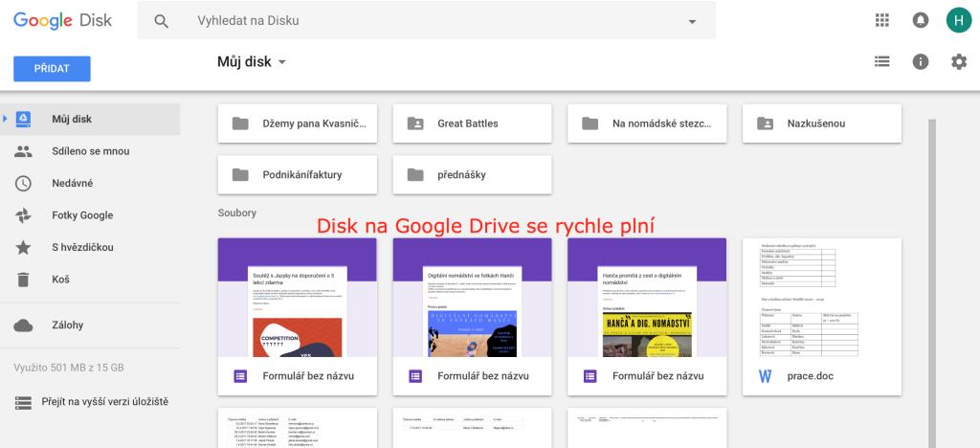The height and width of the screenshot is (448, 980).
Task: Click shared folder icon of Nazkušenou
Action: click(x=765, y=123)
